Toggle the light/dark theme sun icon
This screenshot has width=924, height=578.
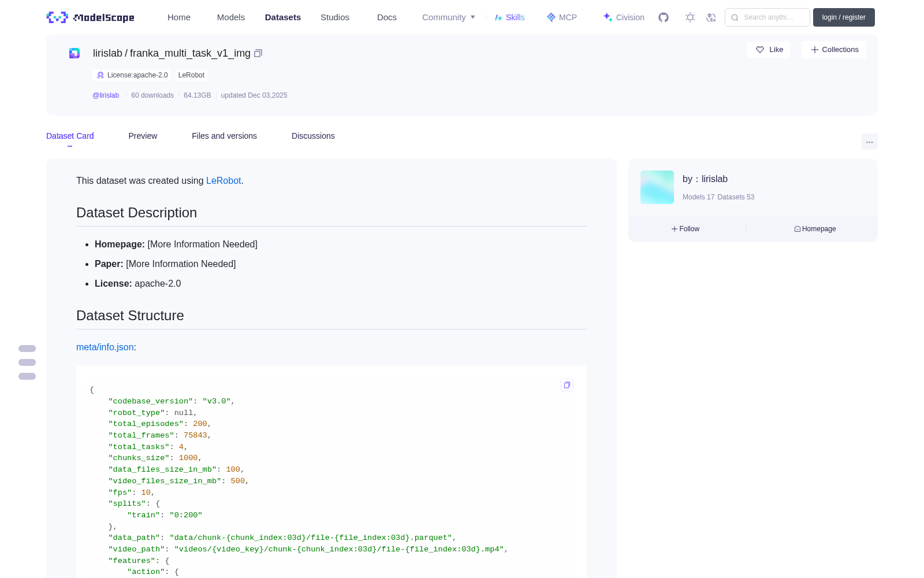pyautogui.click(x=690, y=17)
